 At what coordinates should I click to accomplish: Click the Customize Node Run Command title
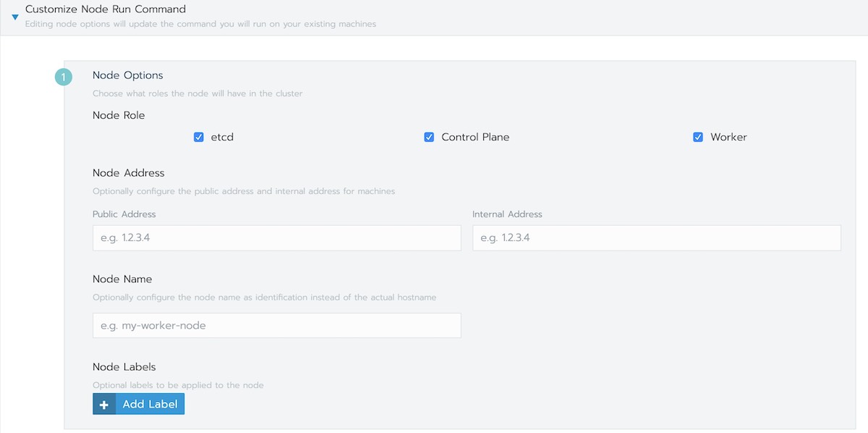(x=106, y=9)
